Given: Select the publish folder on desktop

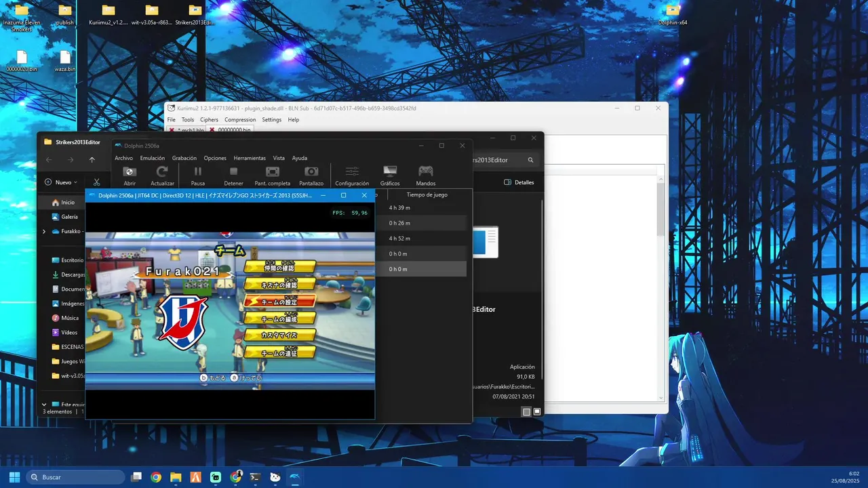Looking at the screenshot, I should (65, 15).
